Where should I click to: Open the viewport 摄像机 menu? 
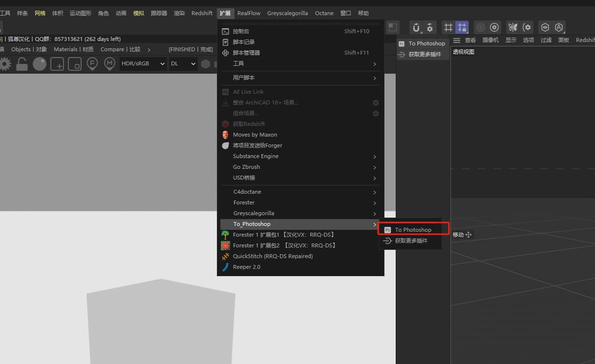pyautogui.click(x=490, y=40)
